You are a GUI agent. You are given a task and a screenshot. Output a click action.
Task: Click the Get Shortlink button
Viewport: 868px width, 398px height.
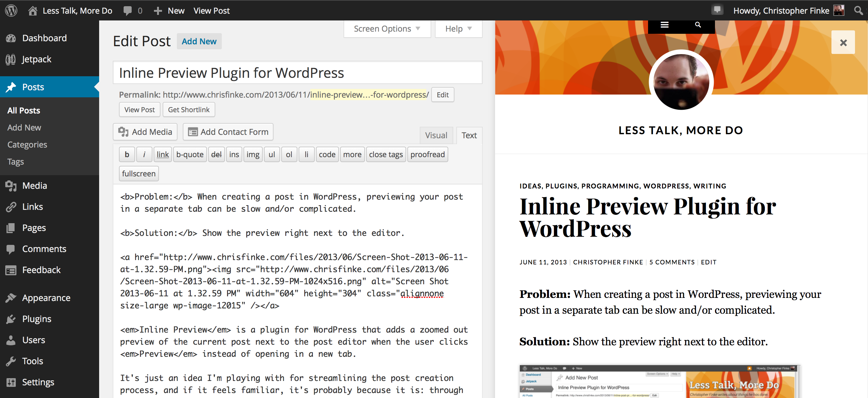click(x=189, y=110)
